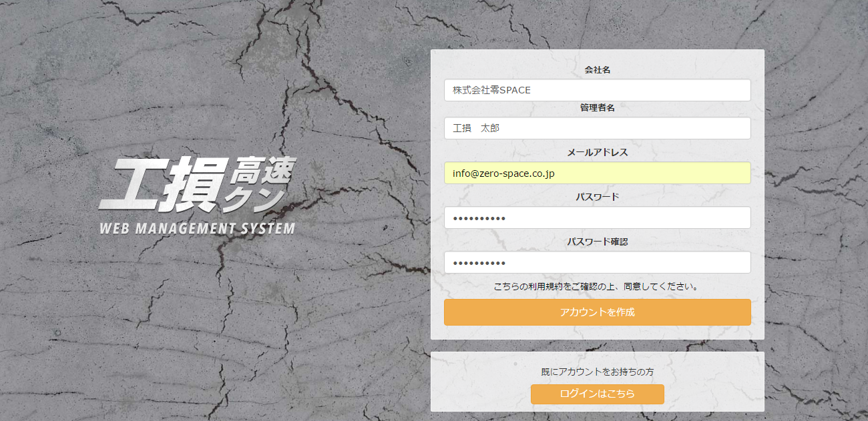Viewport: 868px width, 421px height.
Task: Click into the パスワード password field
Action: point(598,218)
